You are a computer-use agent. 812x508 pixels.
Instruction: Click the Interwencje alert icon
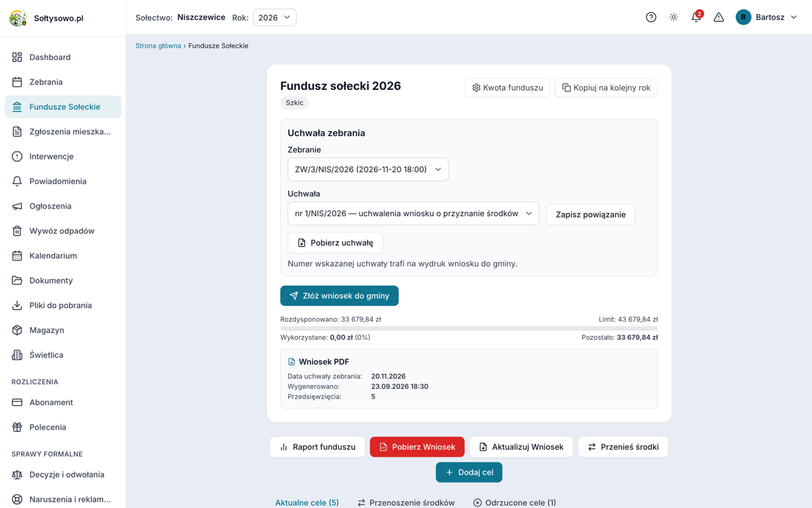click(17, 156)
